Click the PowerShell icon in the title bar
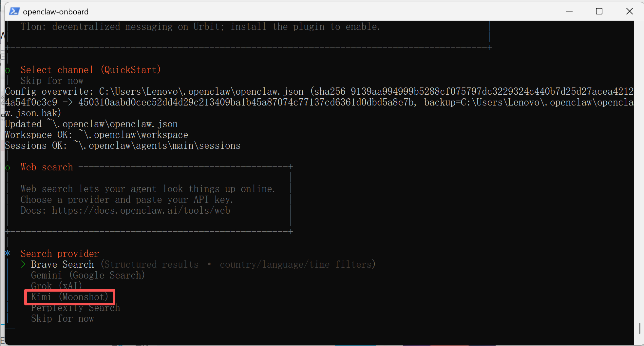The height and width of the screenshot is (346, 644). pos(14,11)
